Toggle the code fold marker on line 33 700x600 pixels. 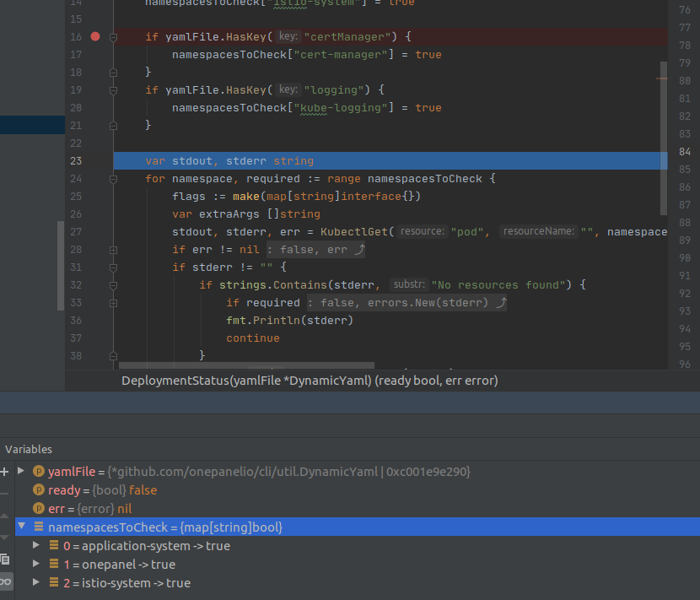113,304
